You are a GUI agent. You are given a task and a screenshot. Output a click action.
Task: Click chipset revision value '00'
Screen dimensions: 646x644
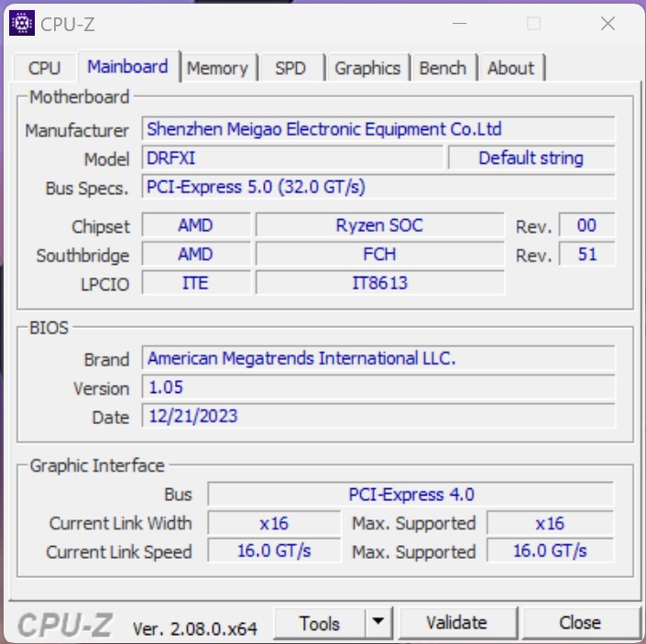point(586,224)
